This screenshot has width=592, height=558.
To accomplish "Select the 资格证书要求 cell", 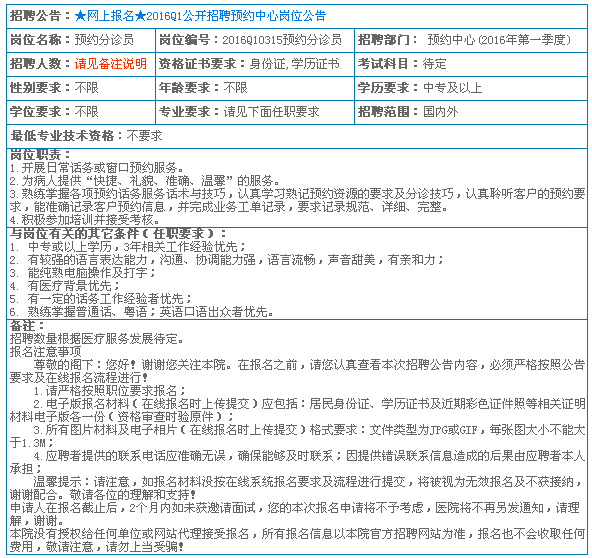I will click(x=255, y=64).
